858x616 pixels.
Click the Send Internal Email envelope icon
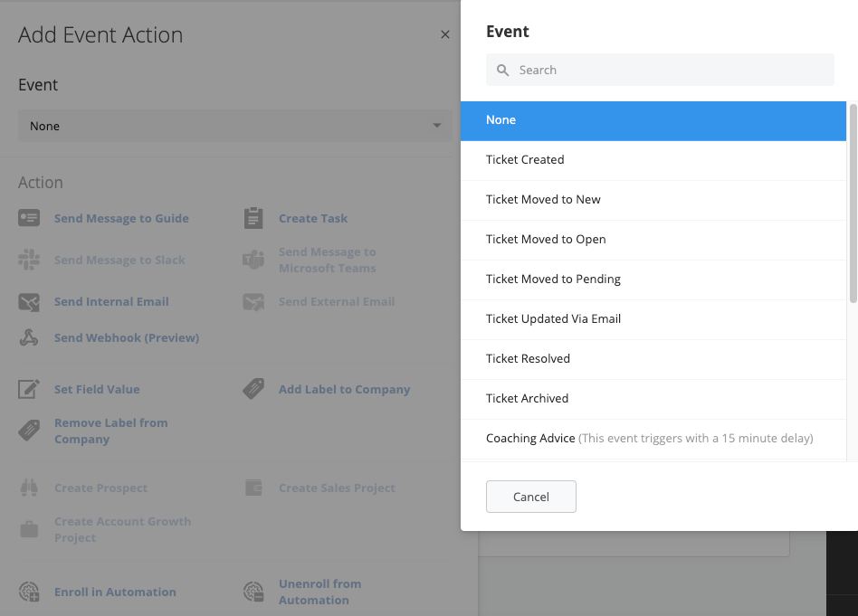point(29,301)
